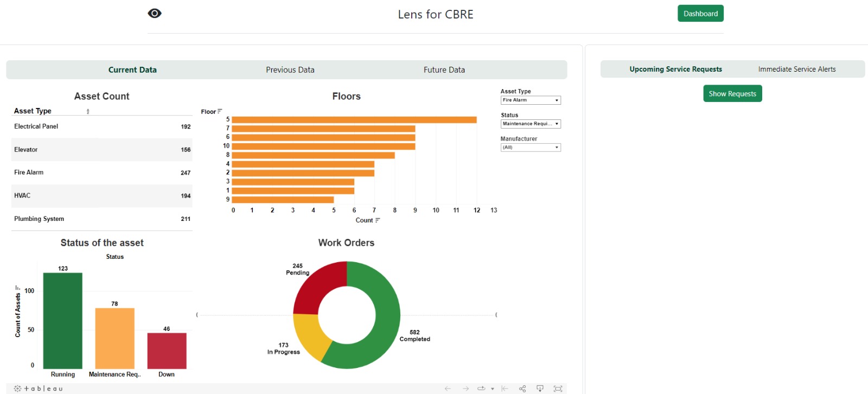Select the HVAC row
This screenshot has height=394, width=868.
pos(102,196)
